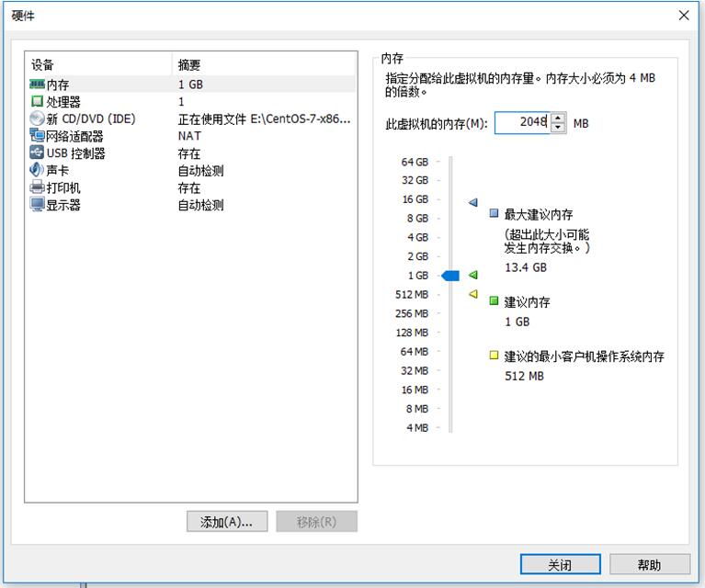Select the memory (内存) device icon
The height and width of the screenshot is (588, 705).
pyautogui.click(x=37, y=84)
